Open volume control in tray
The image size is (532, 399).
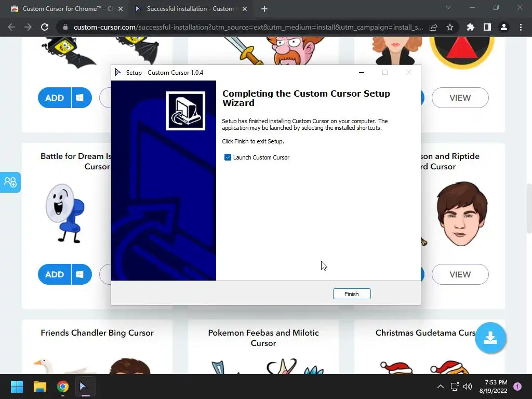pyautogui.click(x=468, y=387)
